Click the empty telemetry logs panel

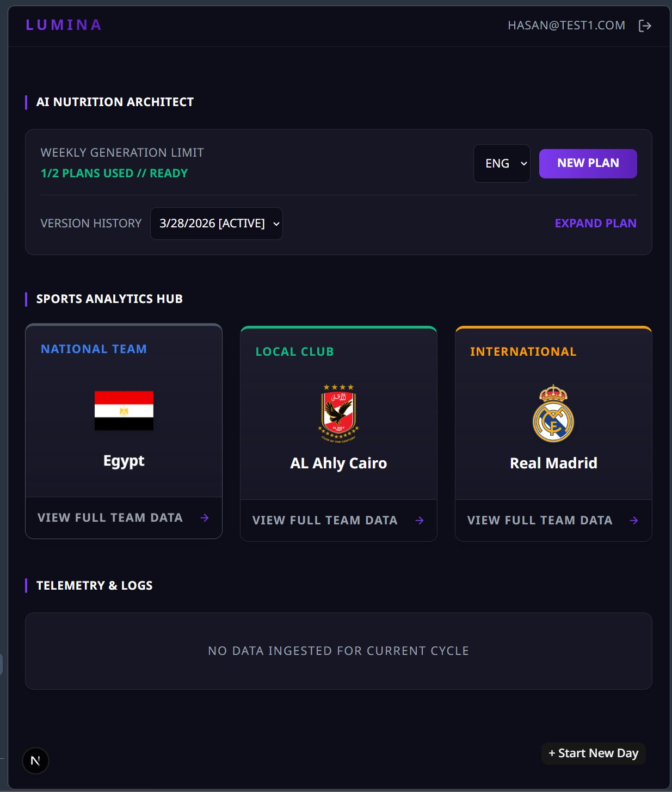click(x=338, y=651)
